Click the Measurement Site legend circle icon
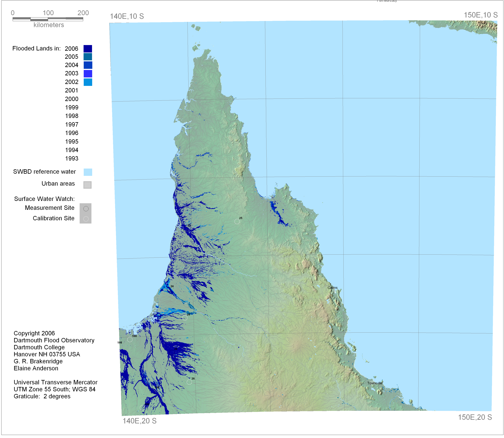This screenshot has height=438, width=504. point(86,209)
